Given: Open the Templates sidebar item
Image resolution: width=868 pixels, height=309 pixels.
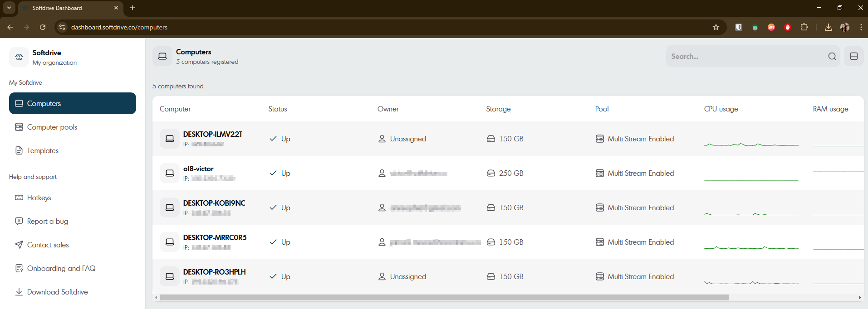Looking at the screenshot, I should pyautogui.click(x=73, y=150).
